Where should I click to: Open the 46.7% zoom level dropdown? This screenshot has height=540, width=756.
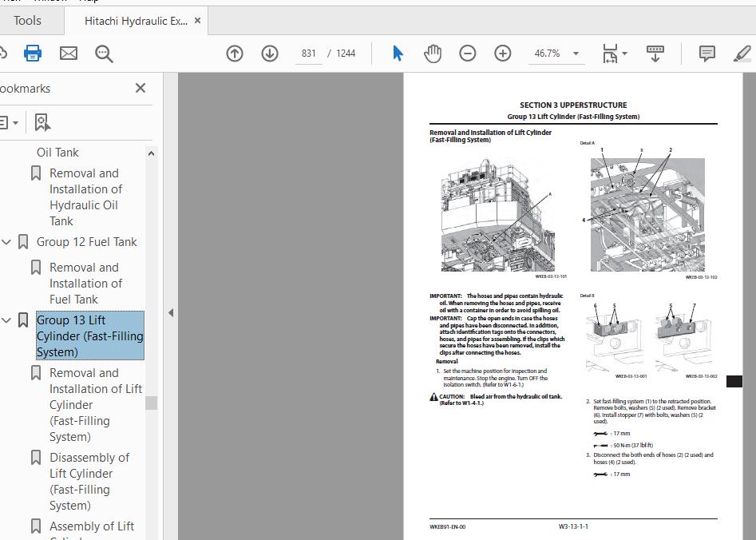[x=556, y=54]
